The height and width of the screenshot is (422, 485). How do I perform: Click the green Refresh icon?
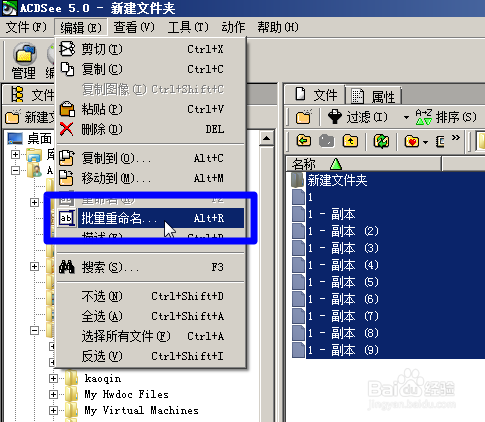click(381, 141)
